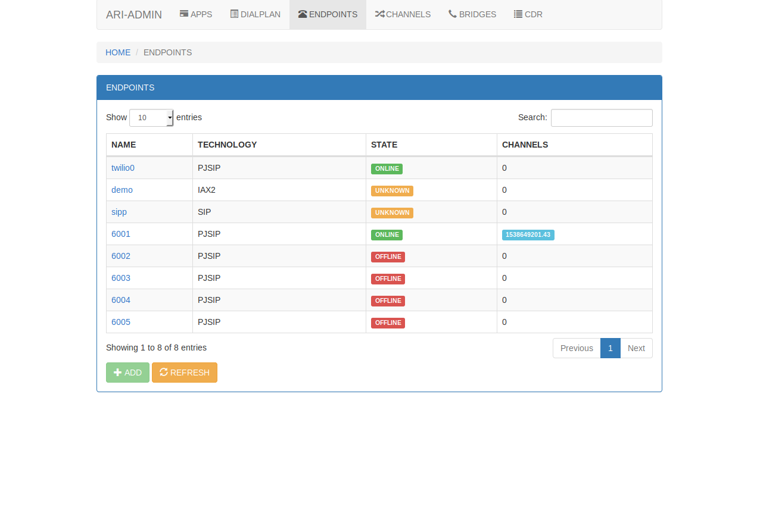
Task: Click OFFLINE badge in 6005 row
Action: pos(388,323)
